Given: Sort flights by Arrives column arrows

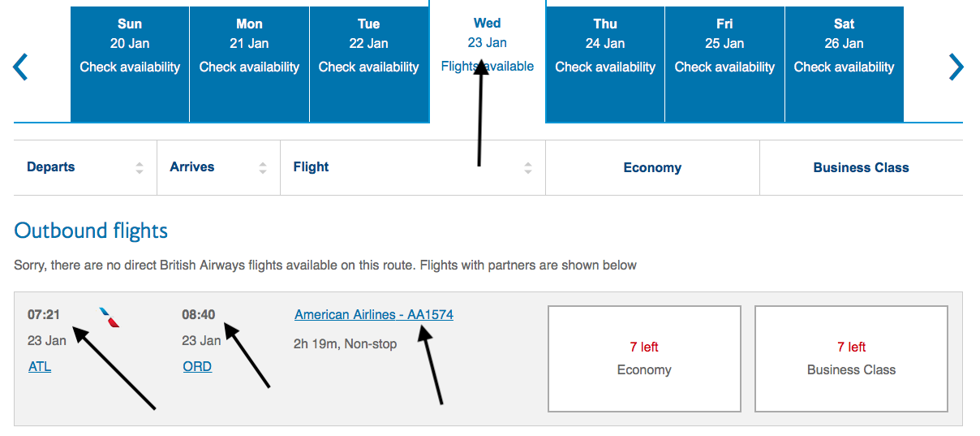Looking at the screenshot, I should pos(263,168).
